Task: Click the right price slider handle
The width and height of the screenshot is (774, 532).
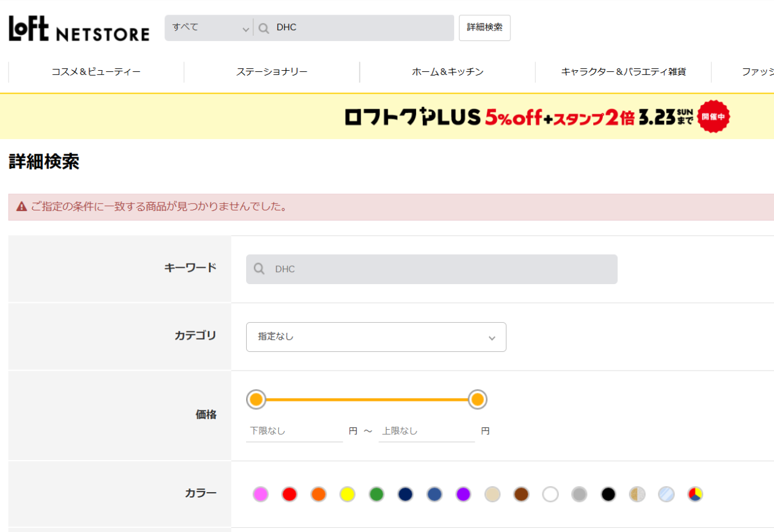Action: (478, 400)
